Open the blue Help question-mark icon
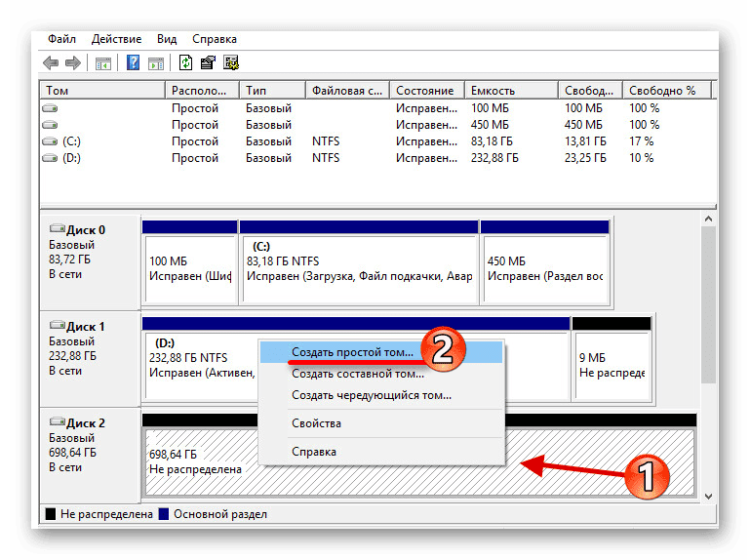 click(133, 62)
